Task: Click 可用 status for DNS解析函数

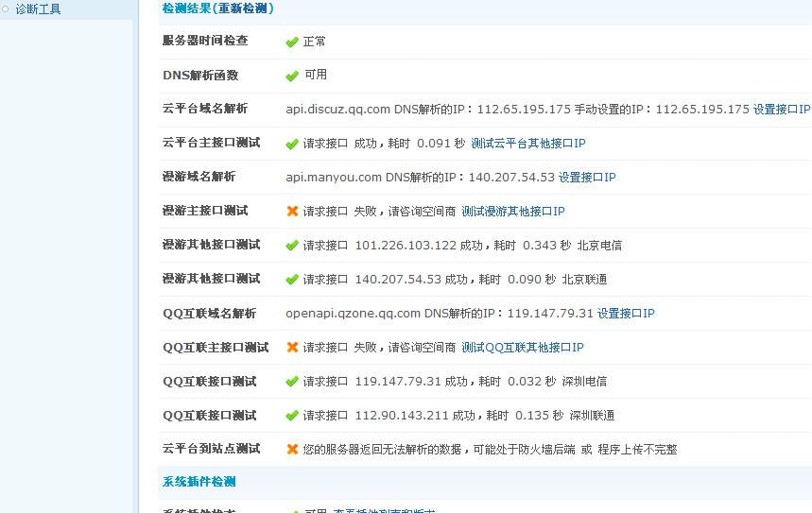Action: pyautogui.click(x=316, y=75)
